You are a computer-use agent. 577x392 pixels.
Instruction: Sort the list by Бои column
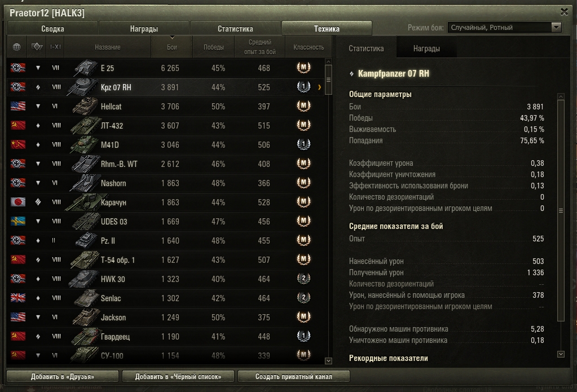tap(172, 47)
